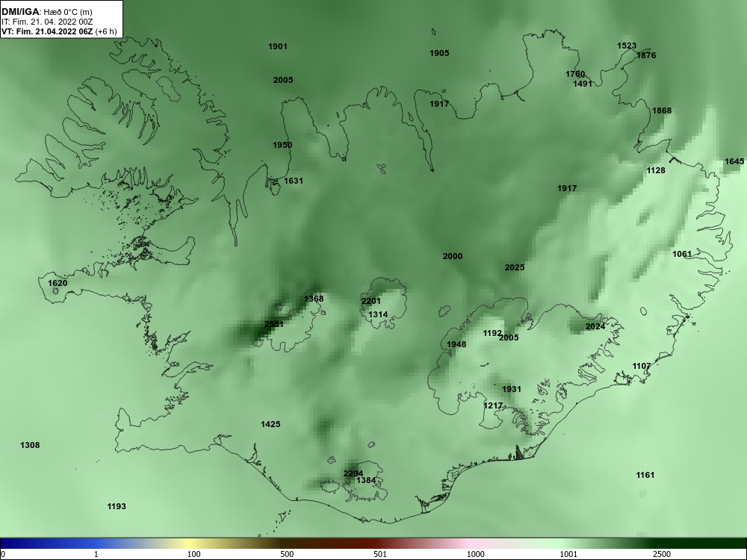Click the value 1161 on the map
The image size is (747, 560).
pyautogui.click(x=645, y=475)
